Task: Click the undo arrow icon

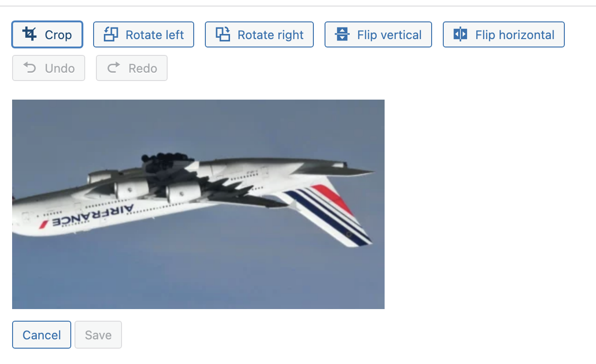Action: 30,68
